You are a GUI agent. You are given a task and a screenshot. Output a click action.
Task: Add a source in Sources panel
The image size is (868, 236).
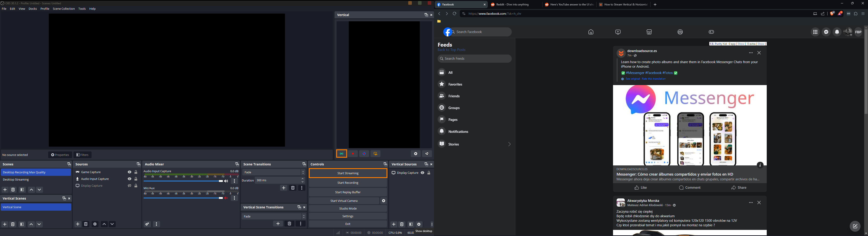pos(78,224)
